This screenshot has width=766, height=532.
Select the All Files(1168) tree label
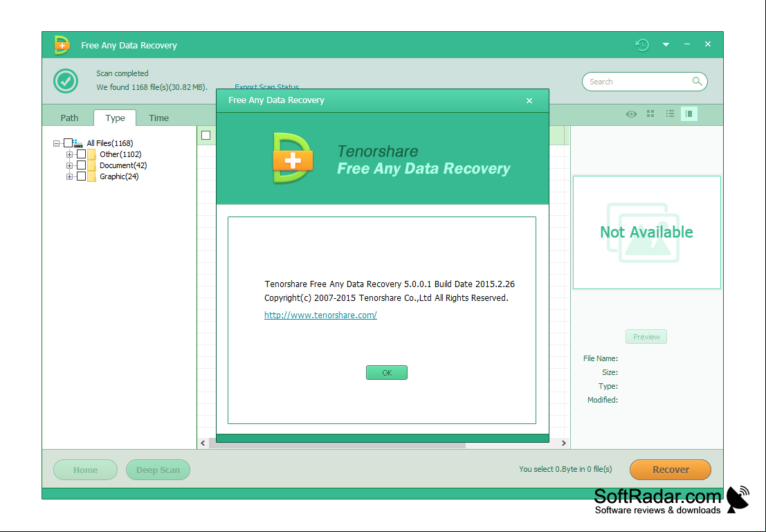[110, 143]
